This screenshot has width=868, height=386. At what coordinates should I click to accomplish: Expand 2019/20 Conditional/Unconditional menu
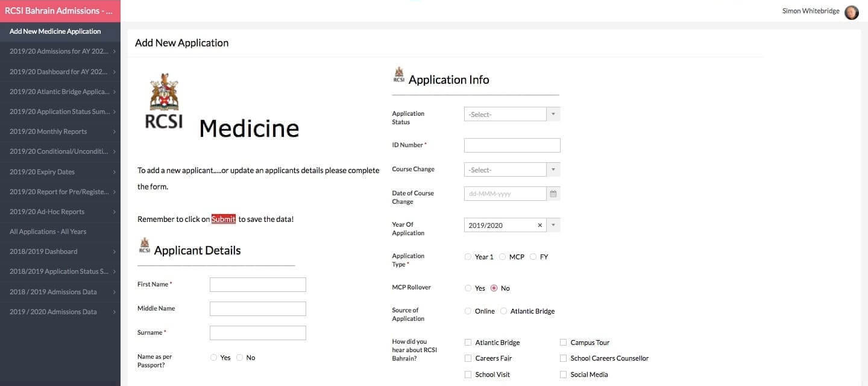pyautogui.click(x=60, y=151)
